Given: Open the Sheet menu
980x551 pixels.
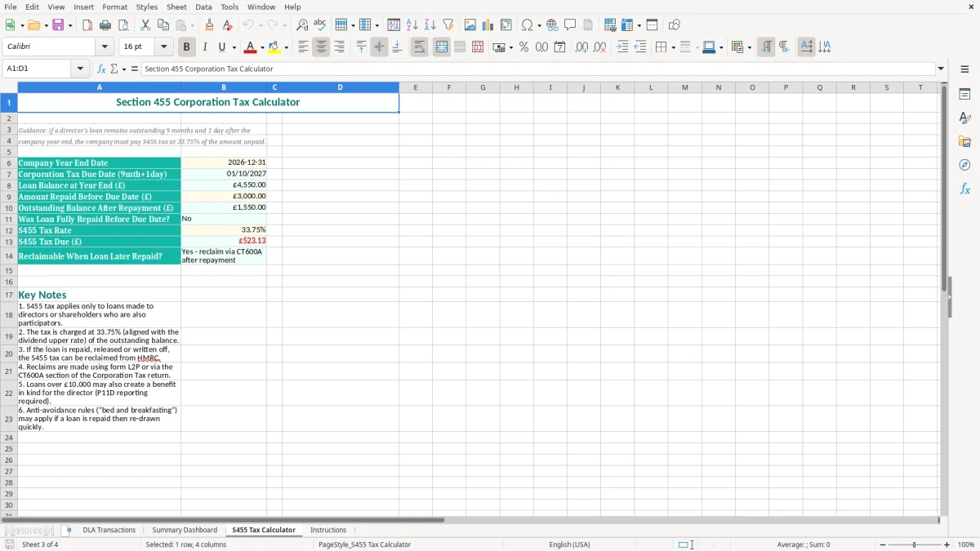Looking at the screenshot, I should (176, 7).
